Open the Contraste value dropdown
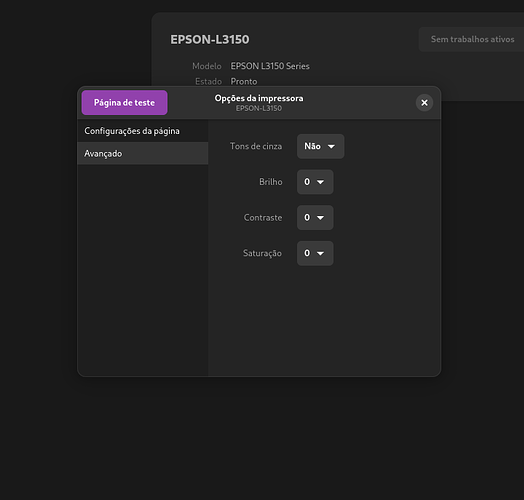The width and height of the screenshot is (524, 500). tap(315, 218)
